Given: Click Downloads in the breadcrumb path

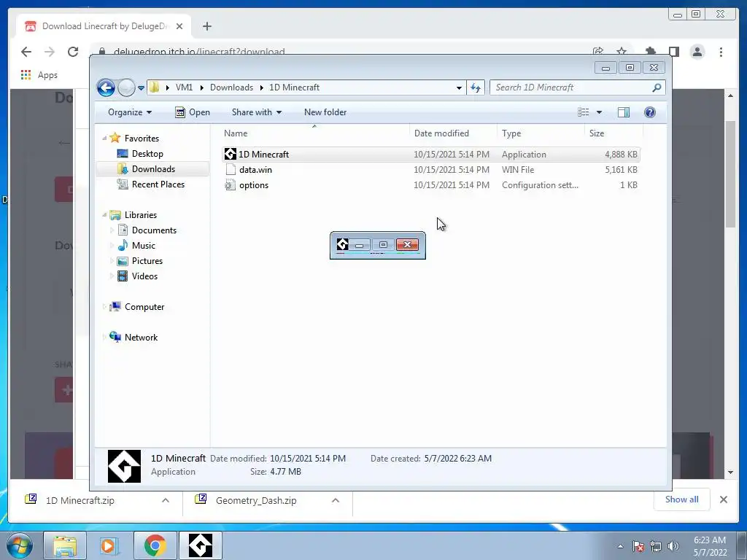Looking at the screenshot, I should point(231,87).
